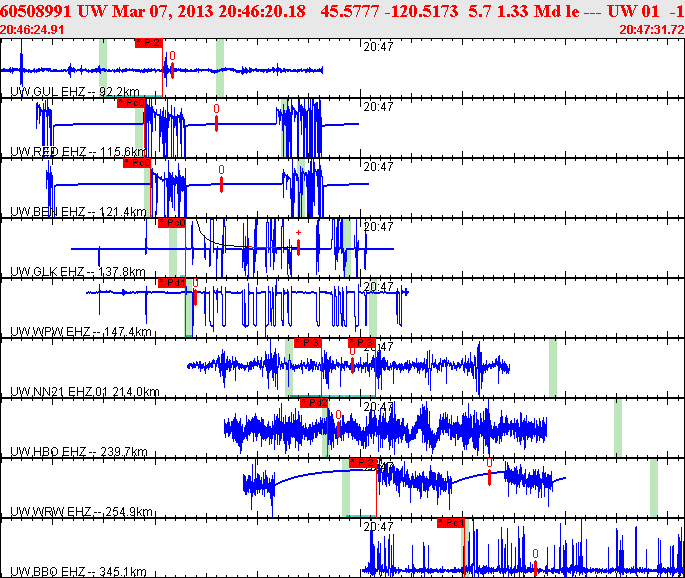Screen dimensions: 685x578
Task: Click the second P 3 flag on NN21 trace
Action: (x=362, y=343)
